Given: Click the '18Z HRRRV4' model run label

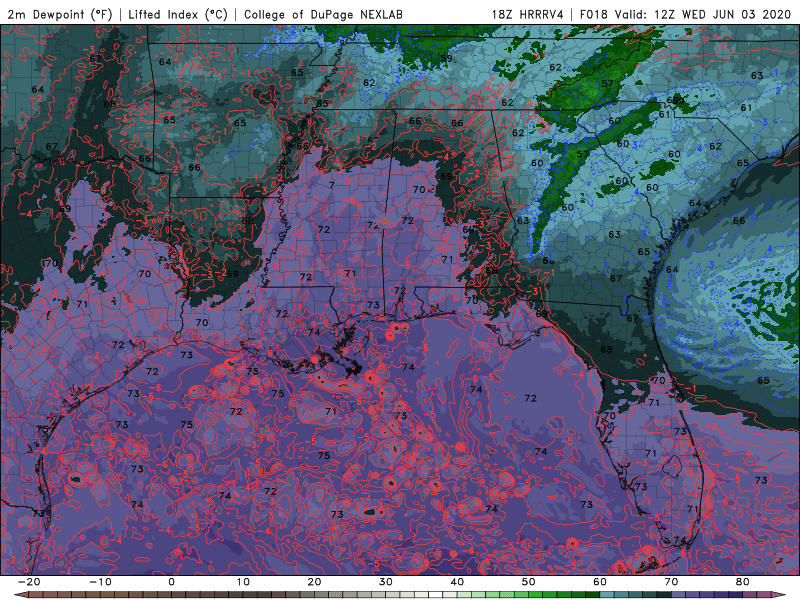Looking at the screenshot, I should click(x=528, y=14).
